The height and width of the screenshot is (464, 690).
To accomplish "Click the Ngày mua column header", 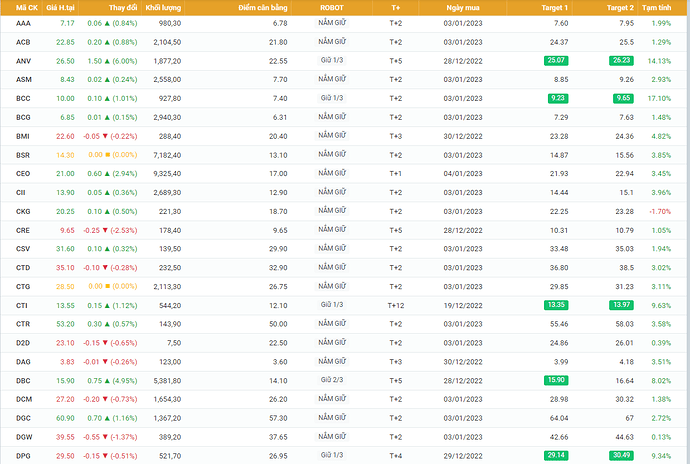I will pos(462,8).
